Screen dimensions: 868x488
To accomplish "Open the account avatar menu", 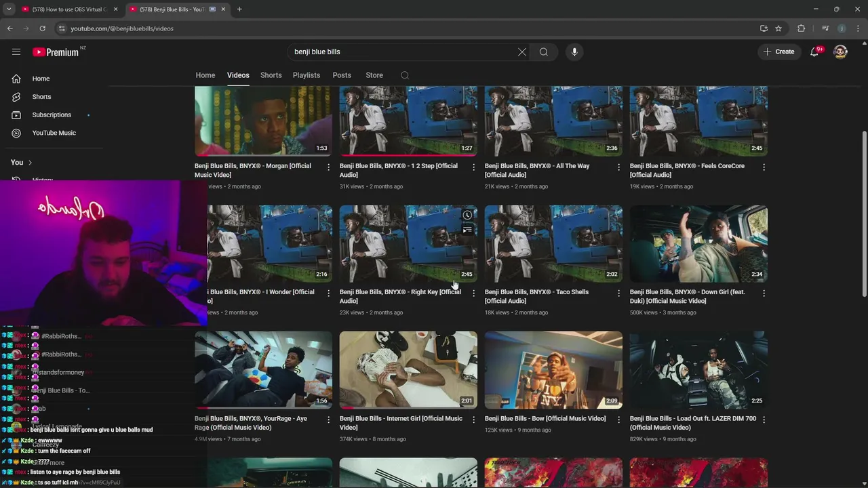I will [840, 52].
